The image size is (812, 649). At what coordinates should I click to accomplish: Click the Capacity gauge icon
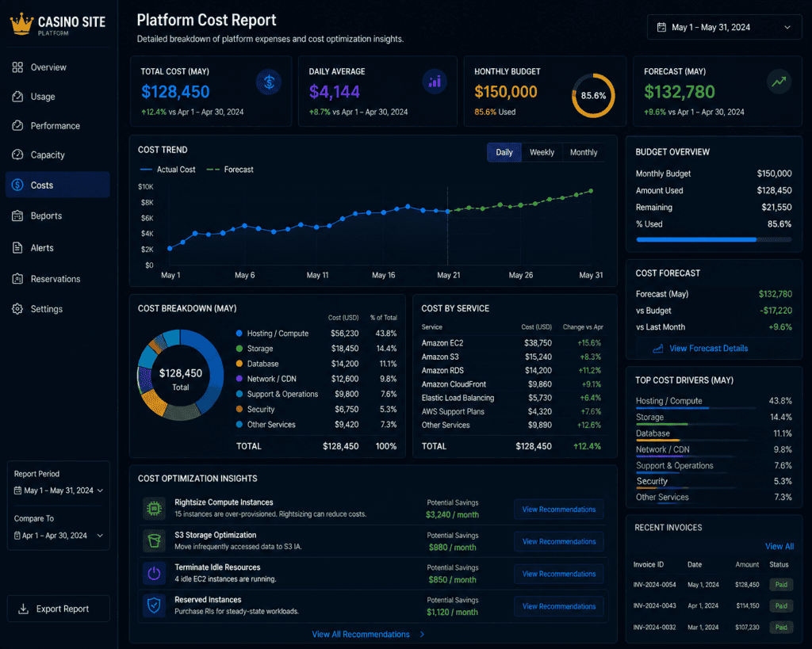[x=17, y=155]
